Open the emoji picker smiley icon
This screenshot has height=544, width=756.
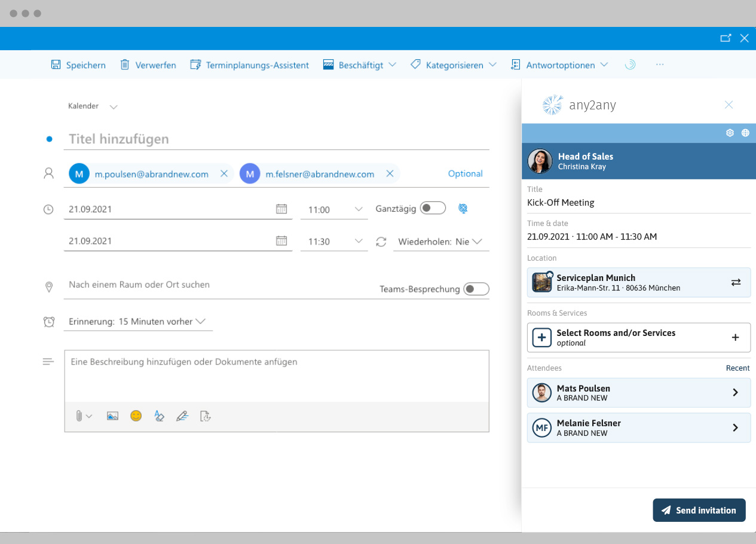click(136, 416)
